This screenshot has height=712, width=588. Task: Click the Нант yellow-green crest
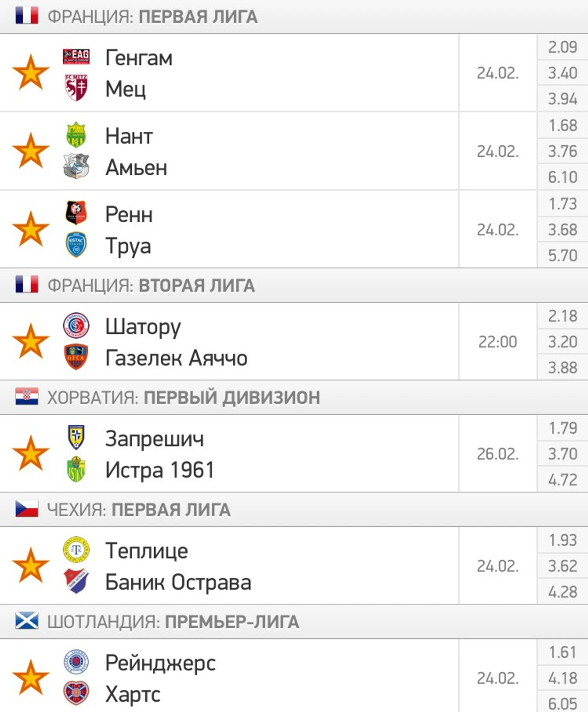[x=76, y=135]
